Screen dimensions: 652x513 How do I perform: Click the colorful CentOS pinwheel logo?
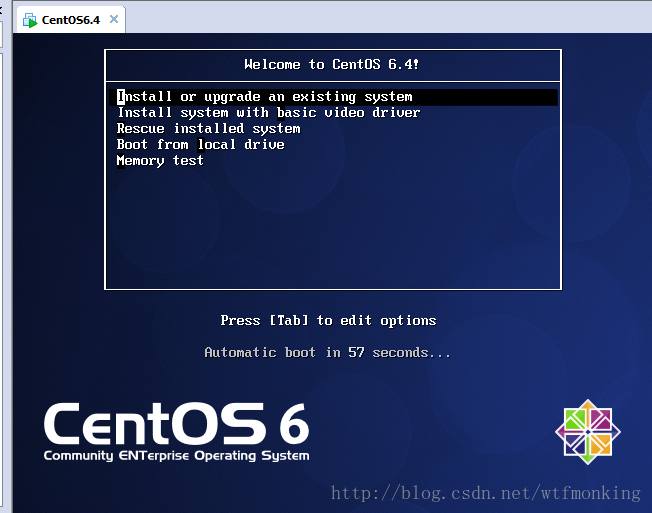(x=588, y=432)
